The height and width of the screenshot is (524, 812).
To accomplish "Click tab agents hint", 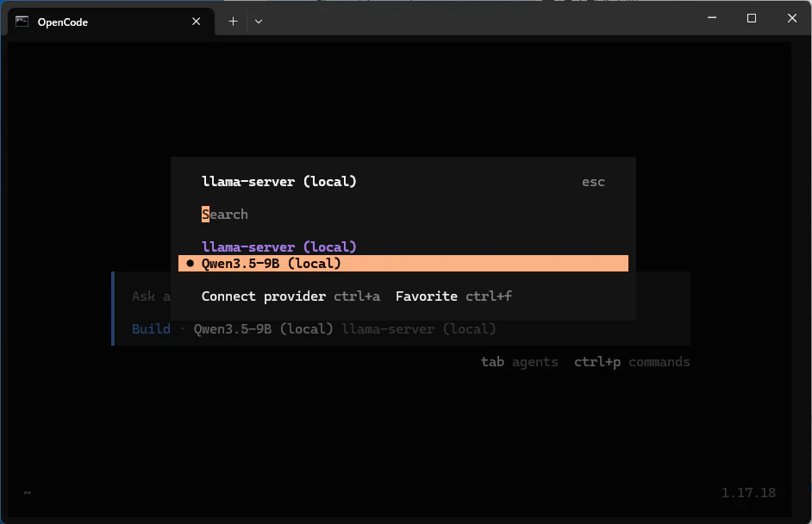I will click(519, 361).
